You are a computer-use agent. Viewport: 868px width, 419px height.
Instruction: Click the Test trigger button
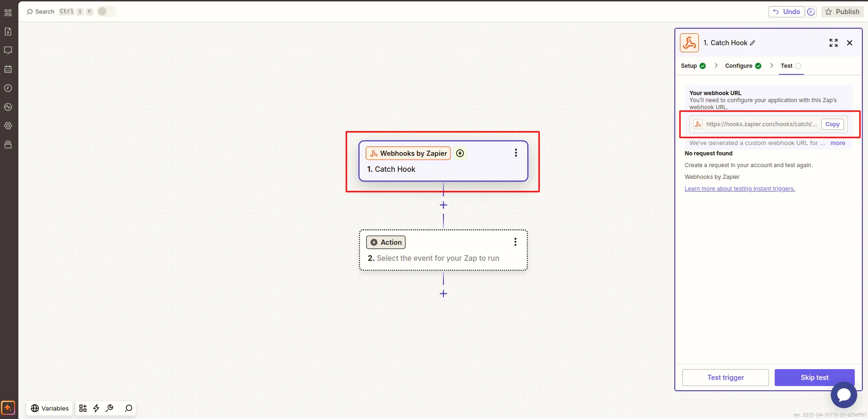point(726,378)
